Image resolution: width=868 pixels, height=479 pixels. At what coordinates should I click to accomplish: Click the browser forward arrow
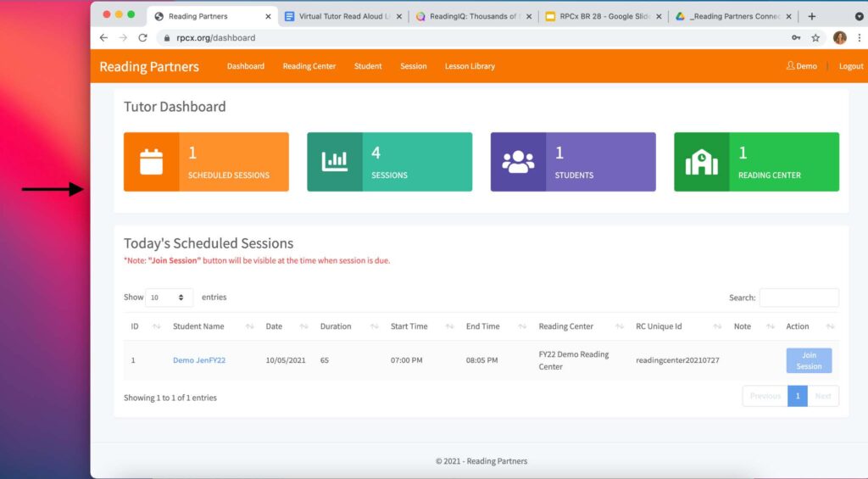(123, 37)
